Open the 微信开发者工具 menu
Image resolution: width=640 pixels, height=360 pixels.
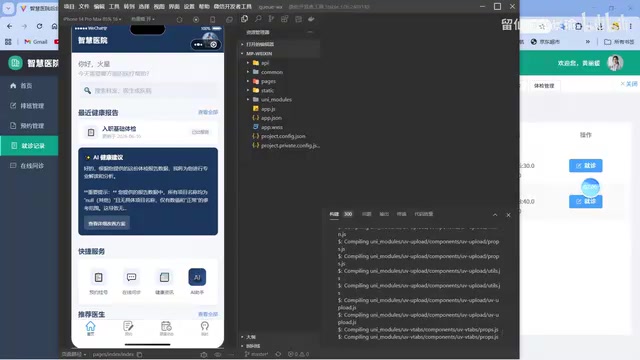pos(233,7)
